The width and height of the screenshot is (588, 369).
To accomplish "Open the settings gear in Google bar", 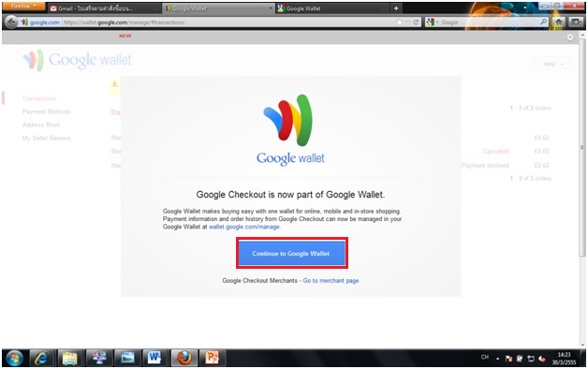I will (x=570, y=37).
